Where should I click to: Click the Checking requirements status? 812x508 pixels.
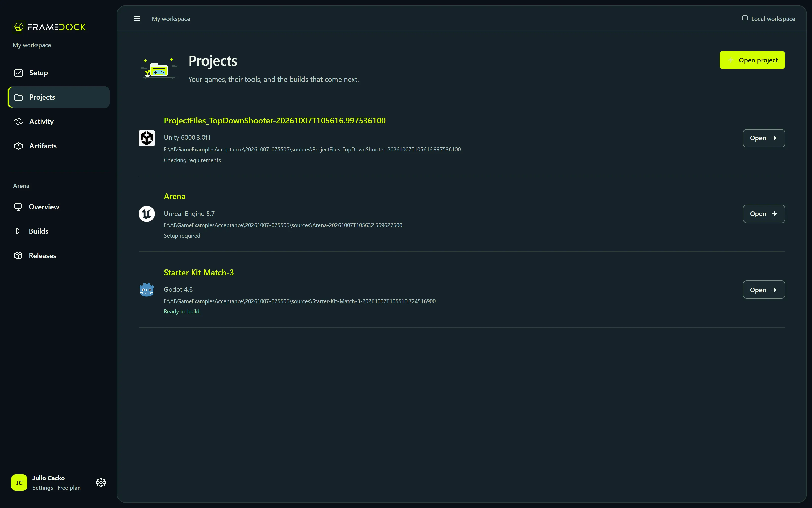click(192, 160)
